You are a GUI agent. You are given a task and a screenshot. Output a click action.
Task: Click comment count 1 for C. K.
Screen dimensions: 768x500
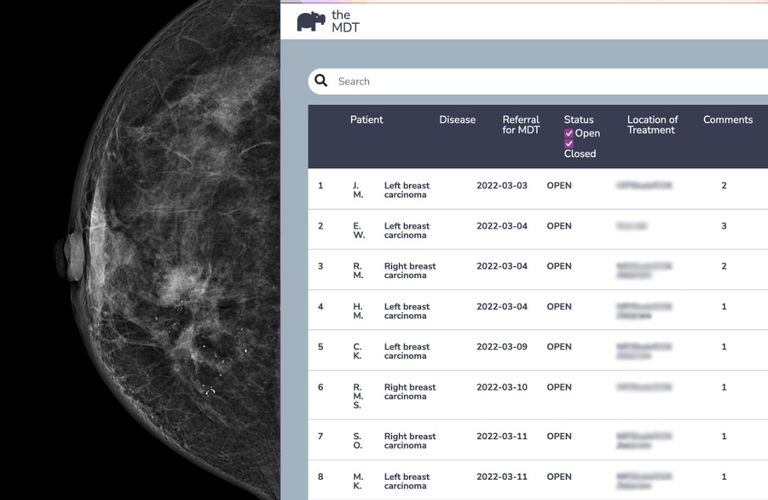click(724, 347)
